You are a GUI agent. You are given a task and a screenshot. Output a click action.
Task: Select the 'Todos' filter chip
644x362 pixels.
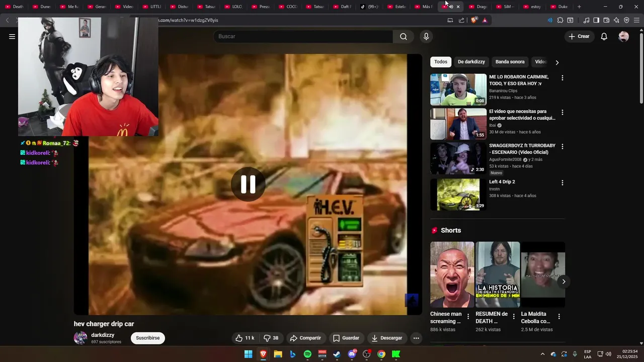click(441, 62)
